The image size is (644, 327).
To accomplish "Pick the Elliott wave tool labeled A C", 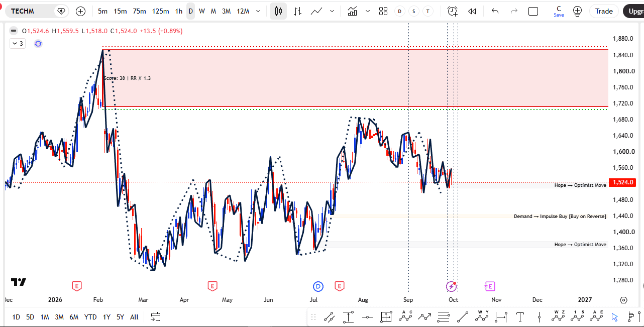I will pos(405,316).
